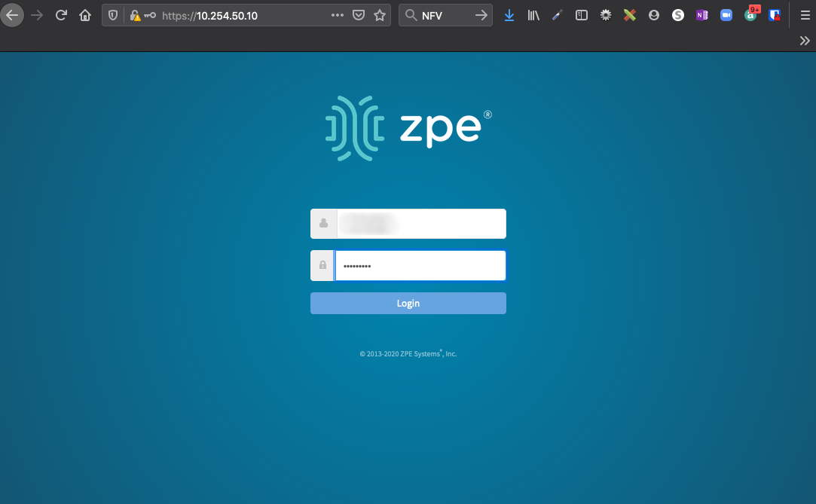Save page to Pocket
This screenshot has height=504, width=816.
(359, 15)
